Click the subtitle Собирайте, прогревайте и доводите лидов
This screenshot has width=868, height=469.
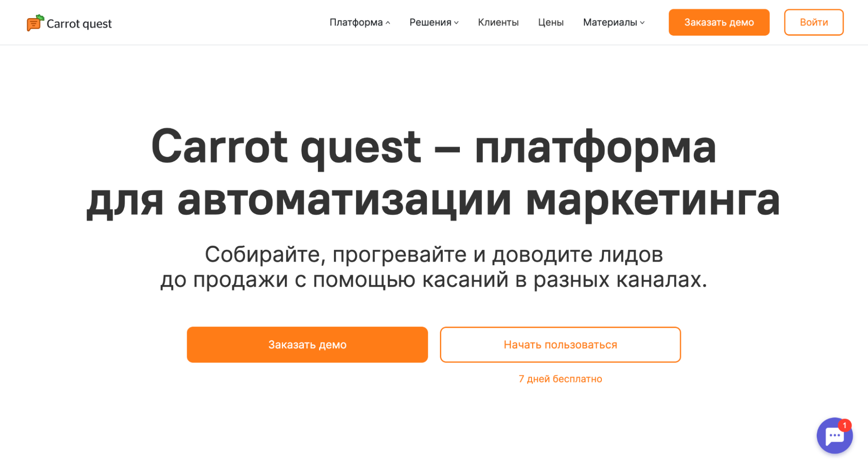coord(433,254)
